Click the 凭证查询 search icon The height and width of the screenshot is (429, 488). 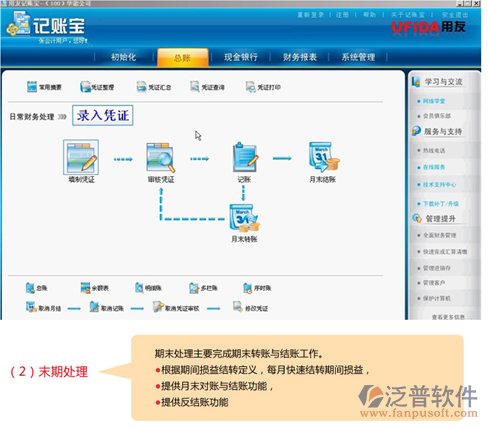coord(195,87)
